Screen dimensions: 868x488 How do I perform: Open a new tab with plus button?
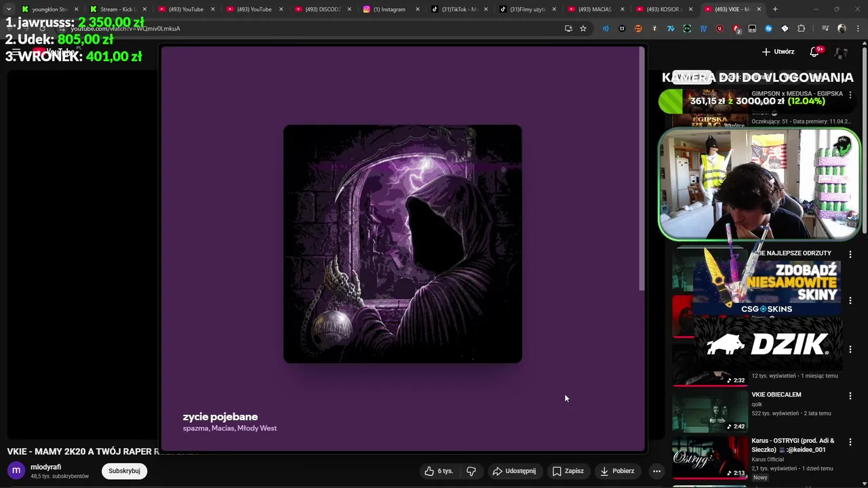point(775,9)
